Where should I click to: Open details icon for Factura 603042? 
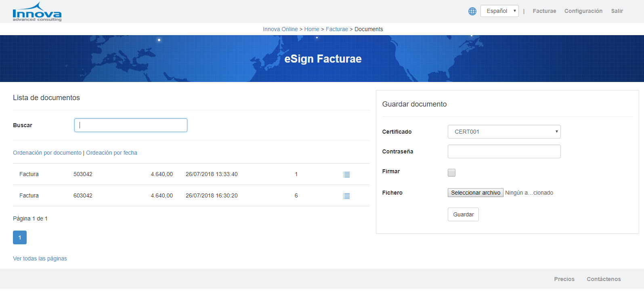click(x=346, y=196)
